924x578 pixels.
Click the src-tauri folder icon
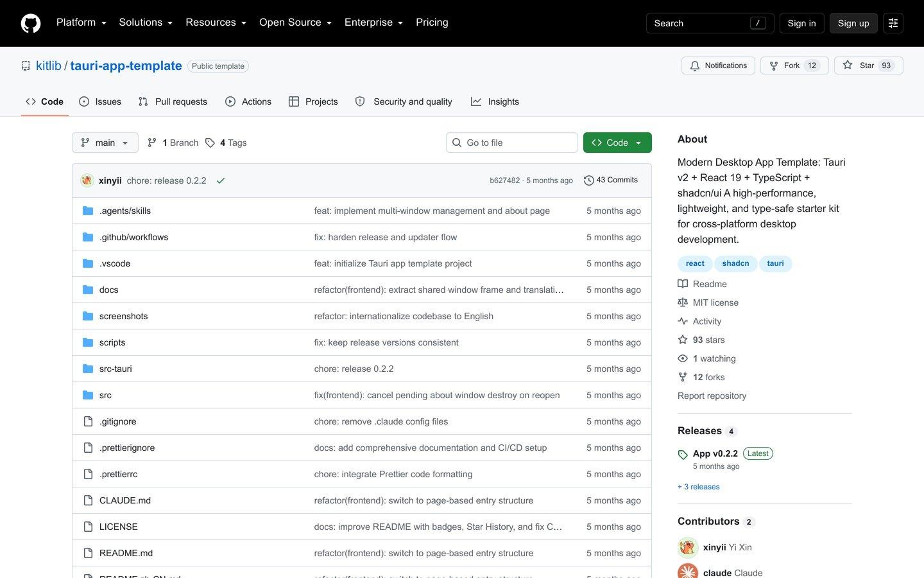[x=88, y=369]
